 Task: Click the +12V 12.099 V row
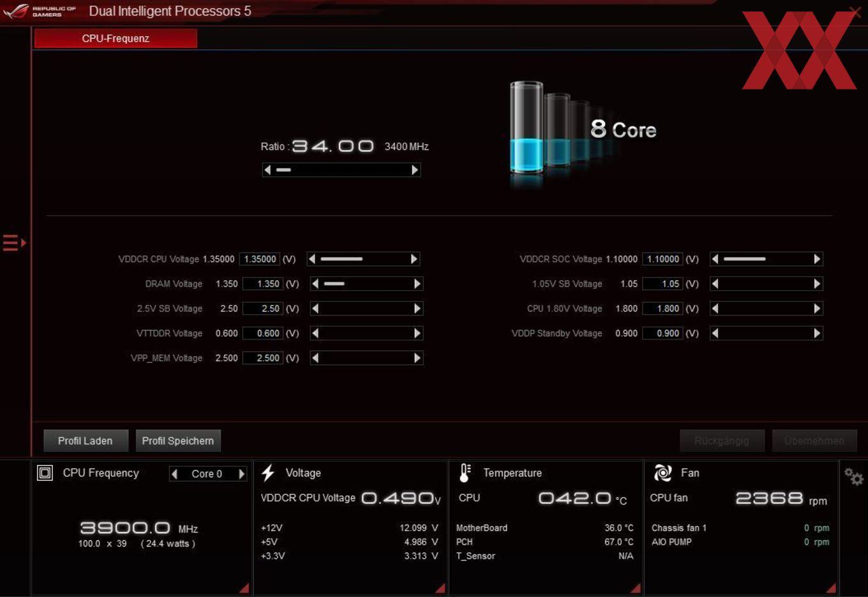[349, 528]
